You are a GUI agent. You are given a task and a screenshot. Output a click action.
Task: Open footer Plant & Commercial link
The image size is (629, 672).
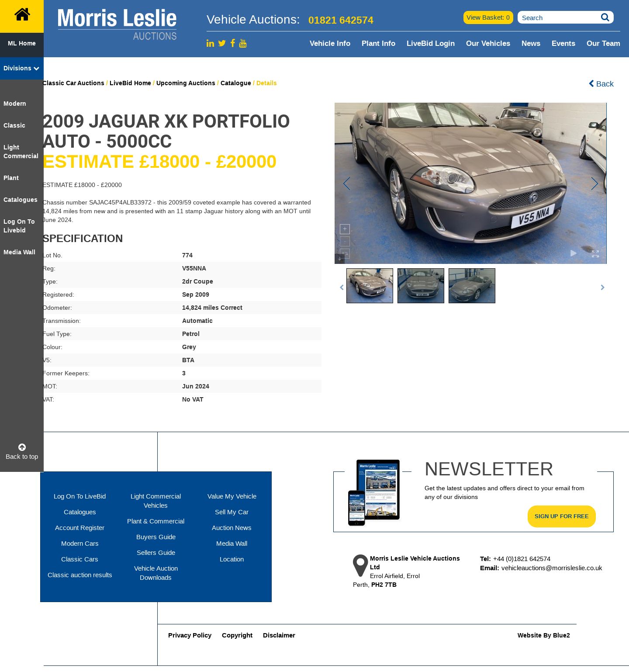click(x=156, y=521)
